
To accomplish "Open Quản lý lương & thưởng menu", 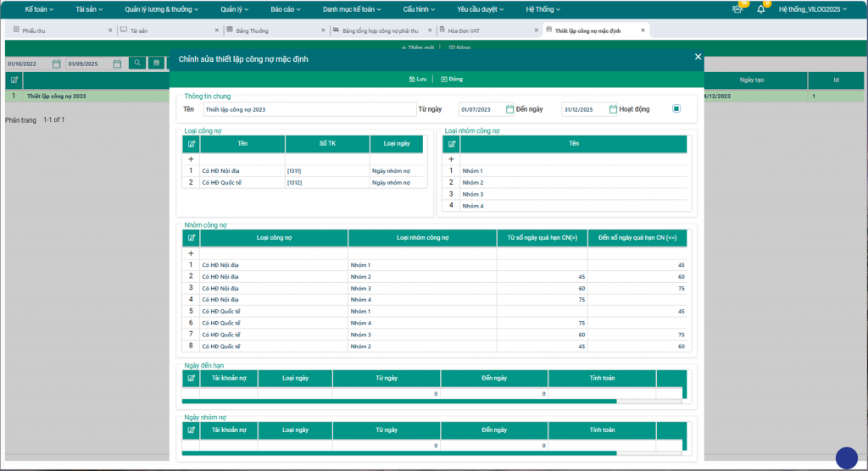I will [161, 9].
